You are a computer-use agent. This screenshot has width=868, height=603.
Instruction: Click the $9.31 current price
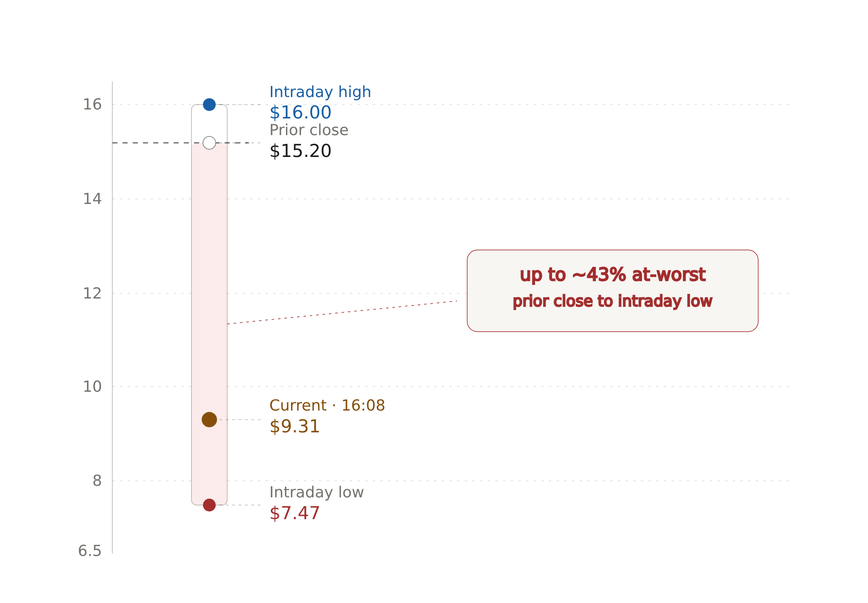click(294, 426)
